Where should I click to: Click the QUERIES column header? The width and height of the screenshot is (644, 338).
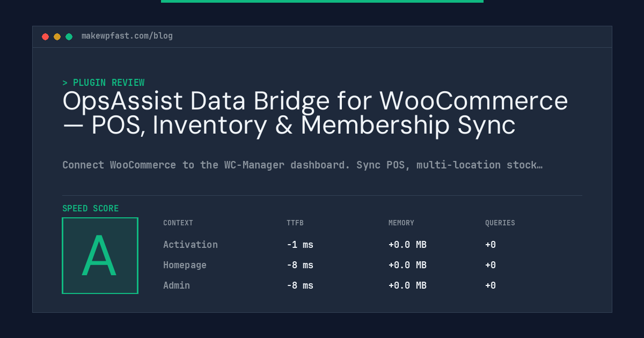[500, 223]
